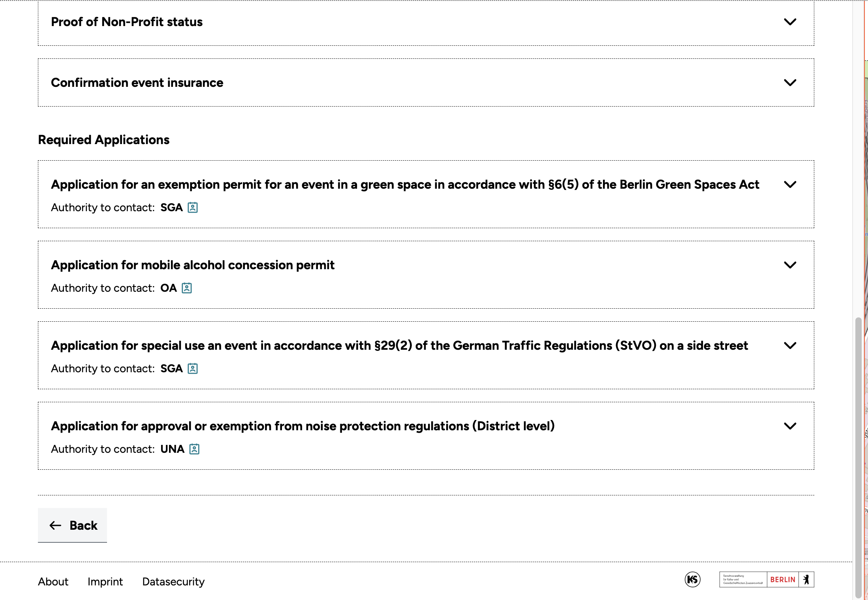Viewport: 868px width, 600px height.
Task: Expand Proof of Non-Profit status section
Action: pyautogui.click(x=790, y=22)
